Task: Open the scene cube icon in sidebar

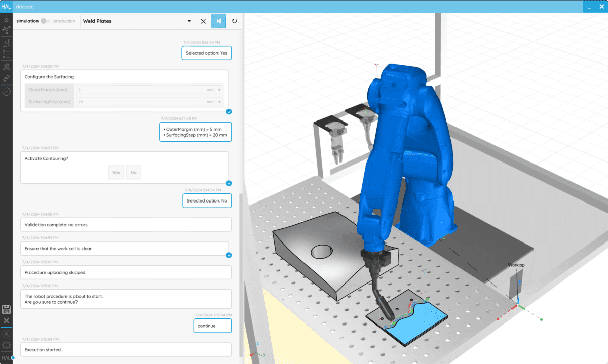Action: pos(6,20)
